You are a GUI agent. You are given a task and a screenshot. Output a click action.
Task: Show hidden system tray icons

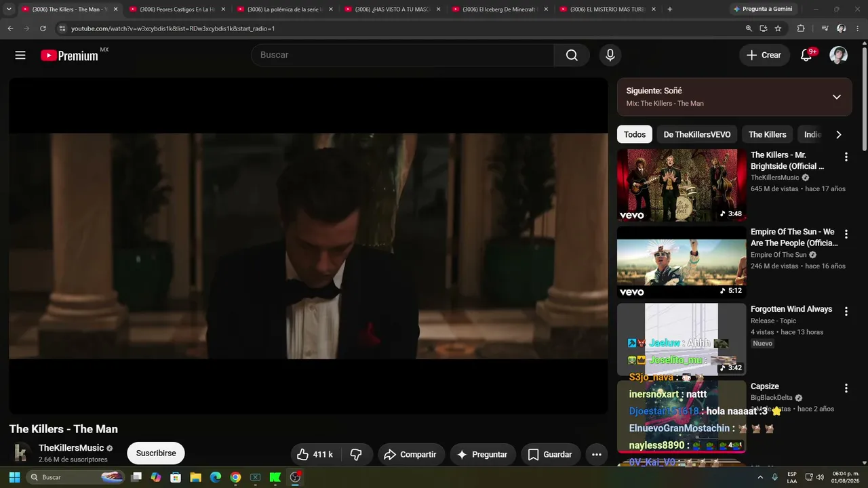[x=760, y=477]
